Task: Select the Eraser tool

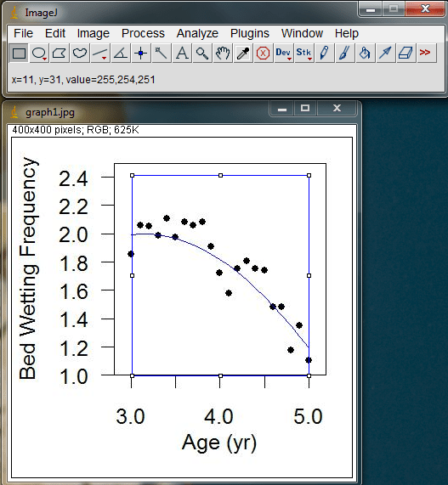Action: [x=405, y=54]
